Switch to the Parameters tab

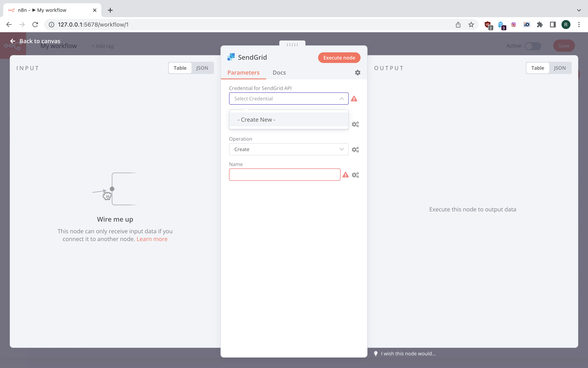tap(243, 73)
